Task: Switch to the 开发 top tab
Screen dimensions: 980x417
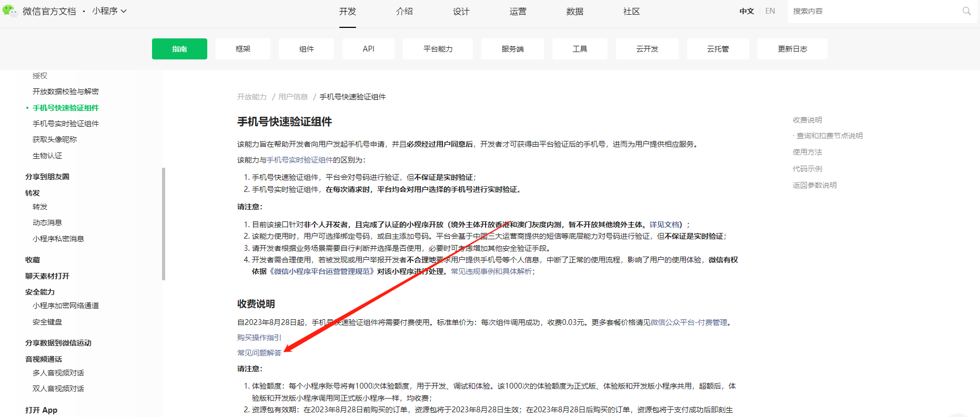Action: (348, 12)
